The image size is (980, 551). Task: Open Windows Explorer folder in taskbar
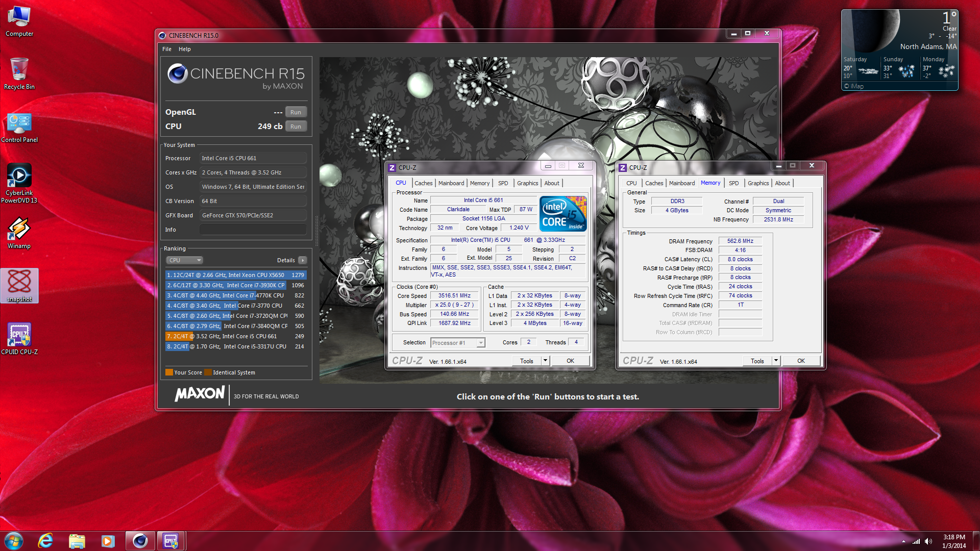tap(77, 541)
